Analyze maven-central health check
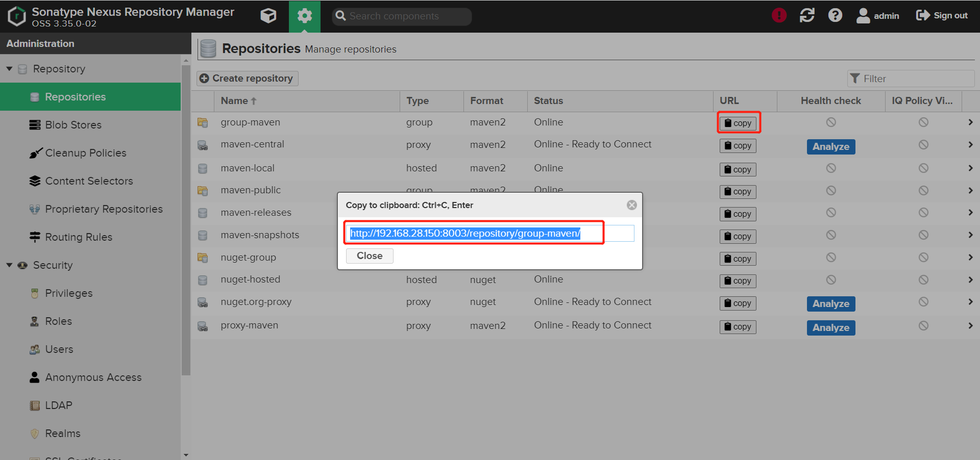Viewport: 980px width, 460px height. (x=831, y=147)
